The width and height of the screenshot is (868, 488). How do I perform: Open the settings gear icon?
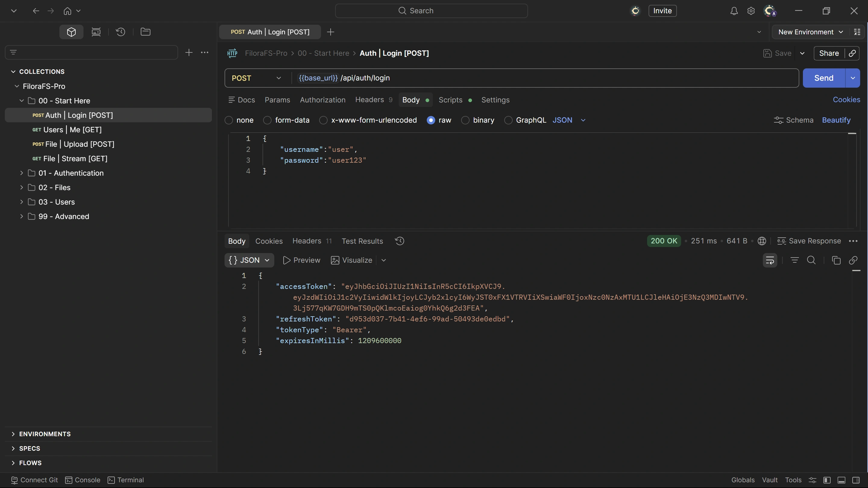click(751, 11)
